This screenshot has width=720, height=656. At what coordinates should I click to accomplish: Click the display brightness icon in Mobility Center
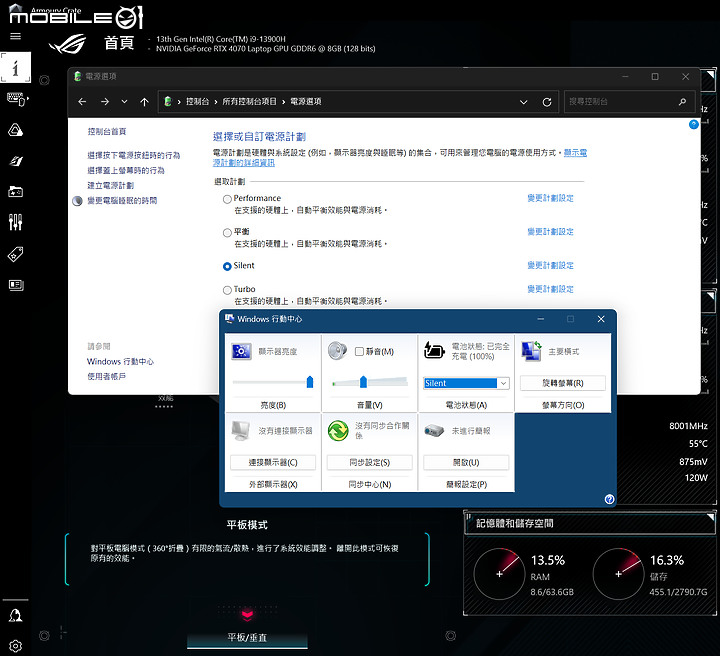pyautogui.click(x=242, y=352)
